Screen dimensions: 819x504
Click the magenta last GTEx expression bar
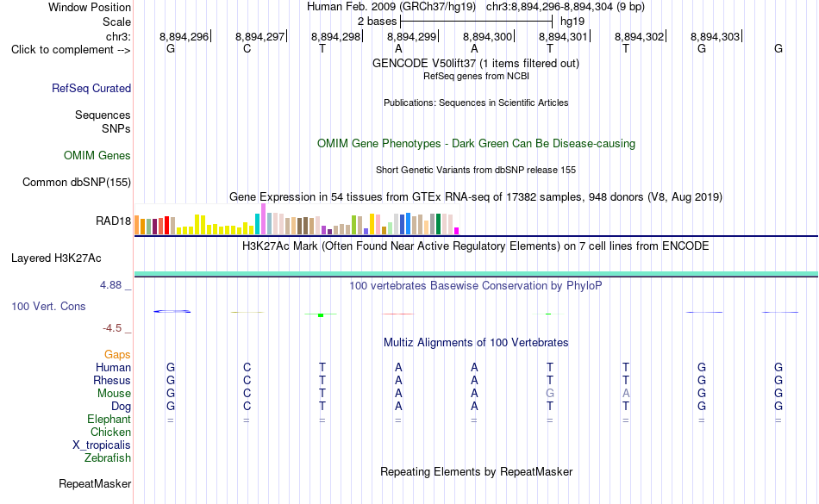457,231
